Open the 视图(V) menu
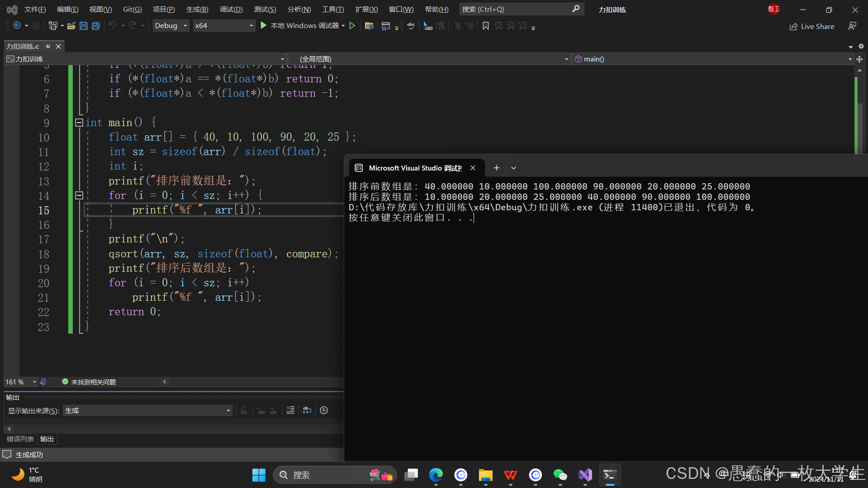Viewport: 868px width, 488px height. click(x=100, y=9)
